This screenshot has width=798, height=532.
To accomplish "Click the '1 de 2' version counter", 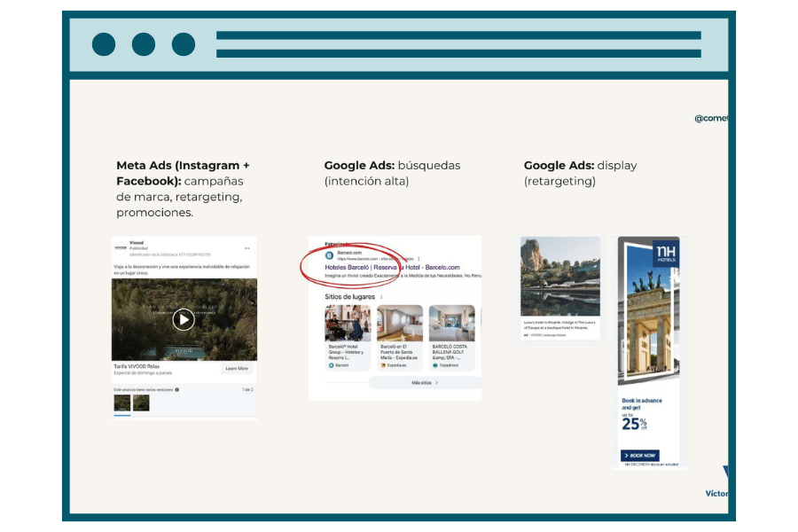I will [247, 390].
